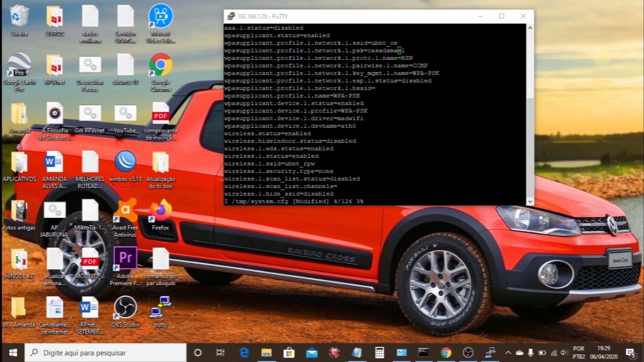Open Cortana from the taskbar
Image resolution: width=644 pixels, height=362 pixels.
click(198, 352)
